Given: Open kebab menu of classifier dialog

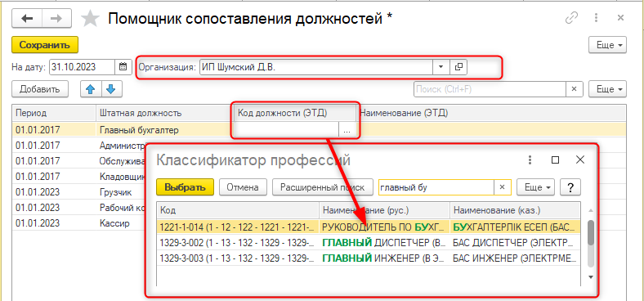Looking at the screenshot, I should (530, 160).
